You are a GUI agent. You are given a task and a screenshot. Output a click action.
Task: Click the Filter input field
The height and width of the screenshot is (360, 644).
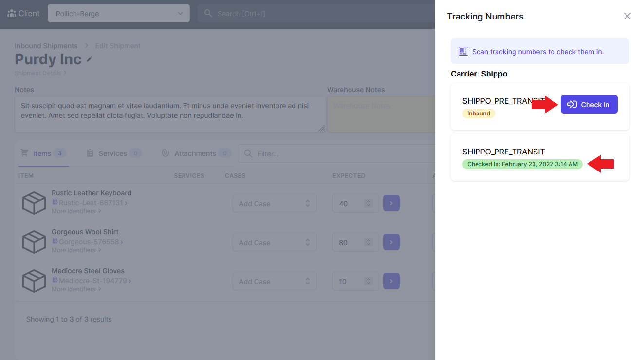(336, 153)
